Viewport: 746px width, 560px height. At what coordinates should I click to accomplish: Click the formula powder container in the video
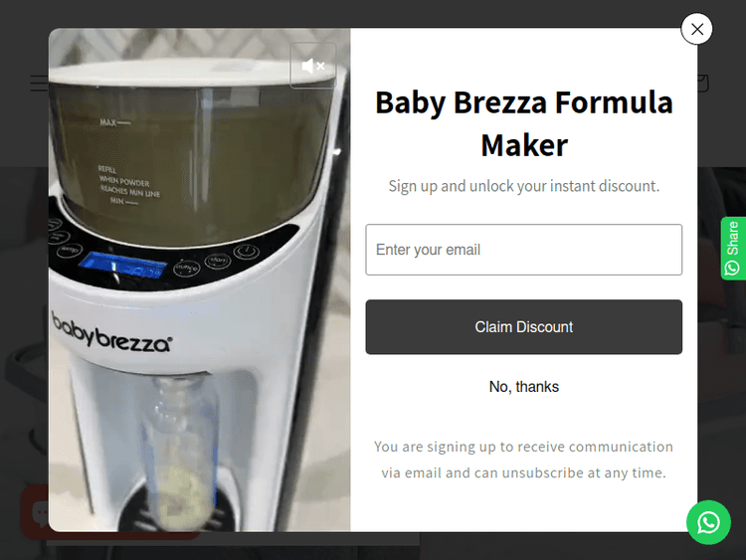click(194, 152)
